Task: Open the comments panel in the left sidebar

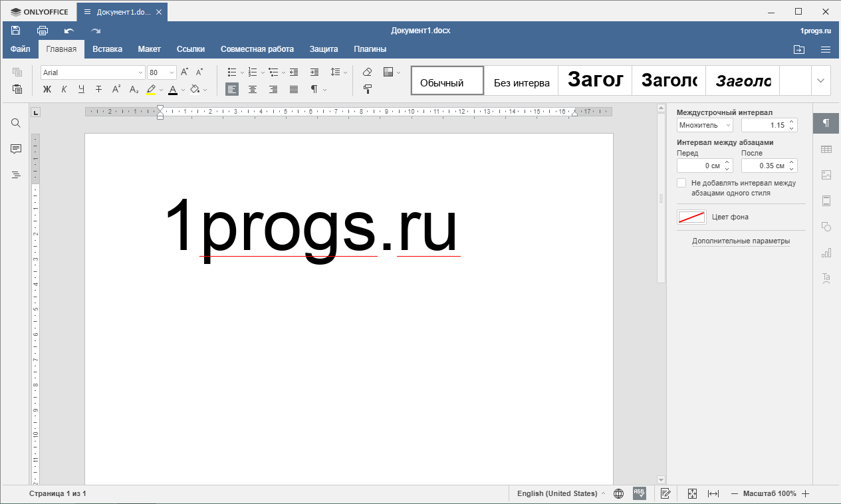Action: pos(16,149)
